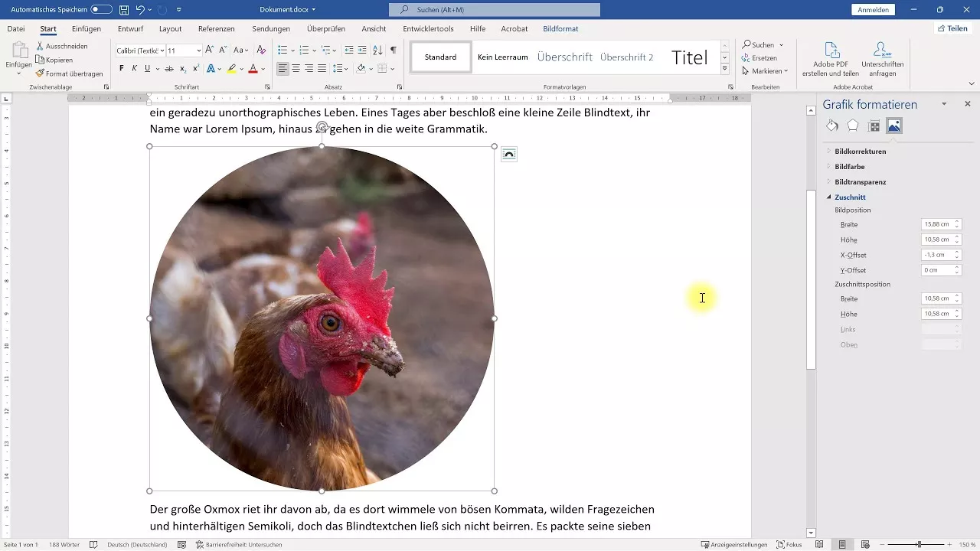Viewport: 980px width, 551px height.
Task: Collapse the 'Zuschnitt' section
Action: (829, 197)
